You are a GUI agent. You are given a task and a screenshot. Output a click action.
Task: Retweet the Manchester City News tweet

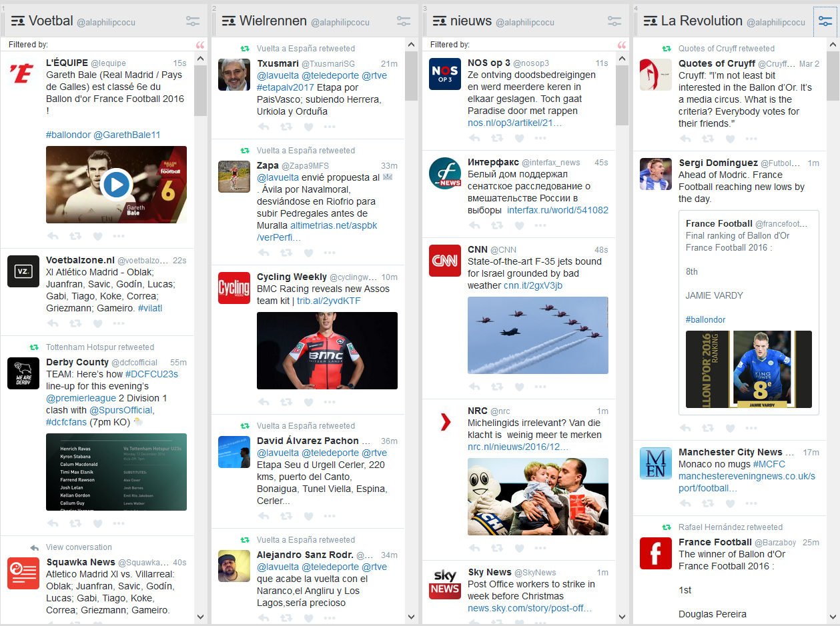pyautogui.click(x=708, y=503)
